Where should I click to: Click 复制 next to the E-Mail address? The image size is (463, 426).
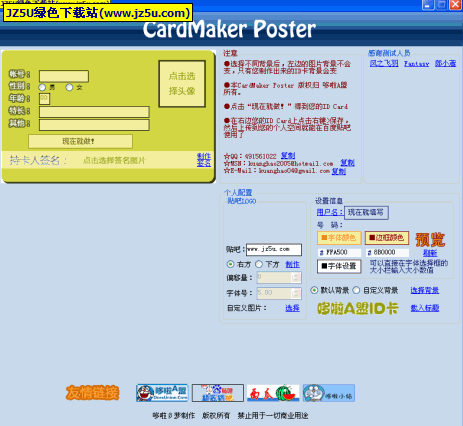pyautogui.click(x=339, y=171)
